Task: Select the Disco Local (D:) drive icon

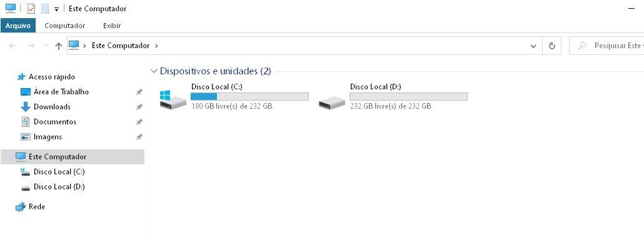Action: (x=332, y=102)
